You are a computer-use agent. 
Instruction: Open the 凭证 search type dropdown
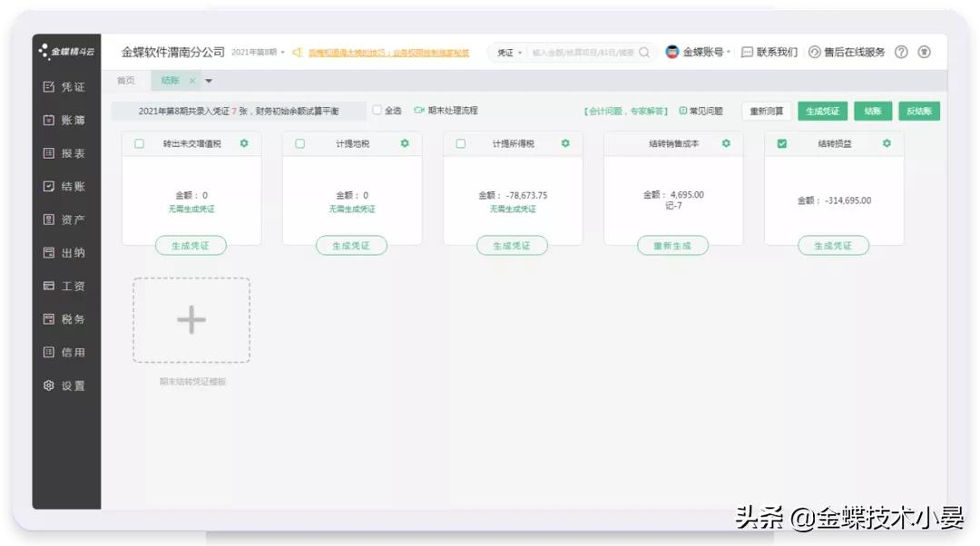tap(508, 52)
